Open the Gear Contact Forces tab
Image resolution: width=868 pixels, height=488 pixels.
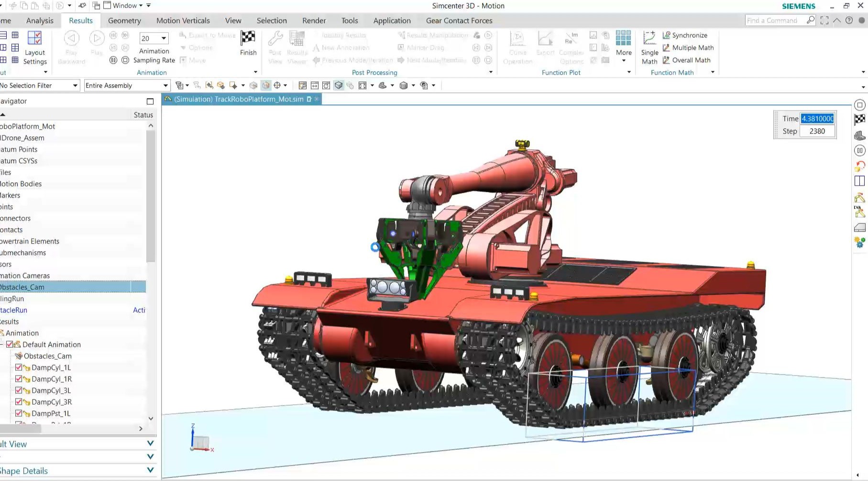coord(459,21)
